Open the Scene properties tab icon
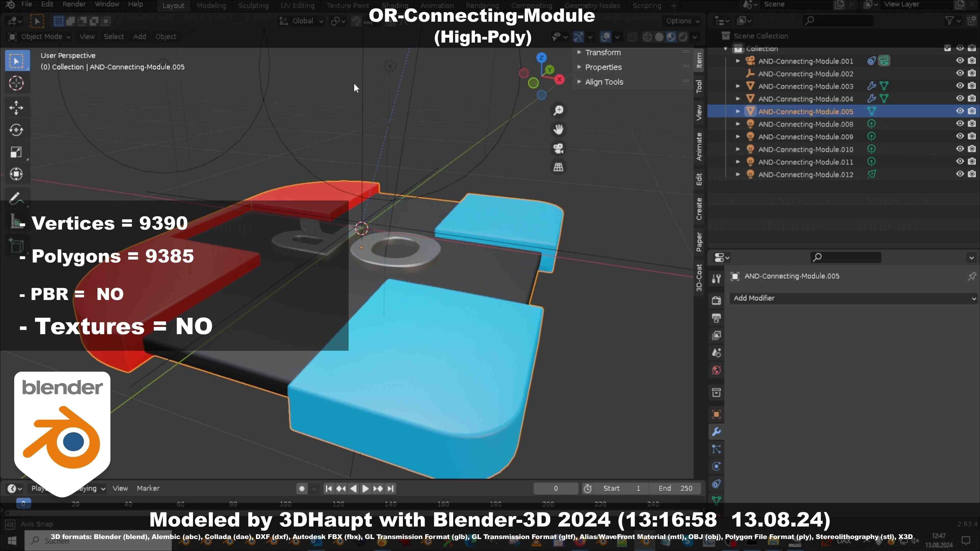Viewport: 980px width, 551px height. tap(716, 353)
